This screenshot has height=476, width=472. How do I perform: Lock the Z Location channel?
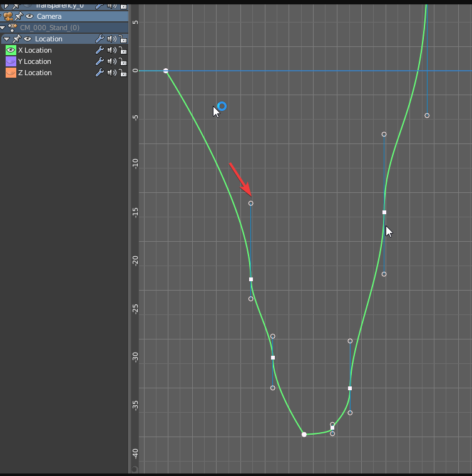pyautogui.click(x=123, y=73)
